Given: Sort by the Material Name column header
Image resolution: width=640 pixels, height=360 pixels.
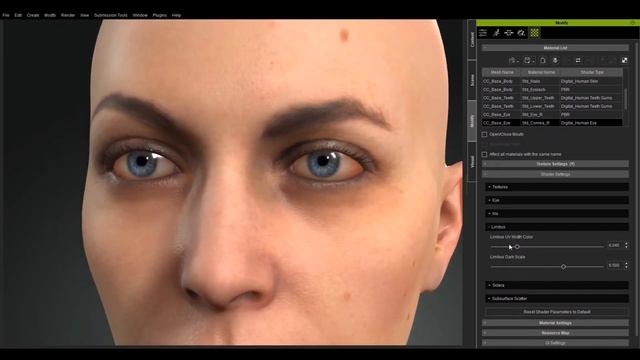Looking at the screenshot, I should 541,72.
